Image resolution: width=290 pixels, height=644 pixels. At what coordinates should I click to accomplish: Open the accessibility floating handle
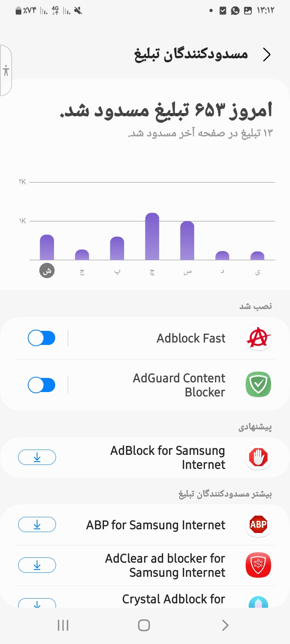click(x=6, y=71)
